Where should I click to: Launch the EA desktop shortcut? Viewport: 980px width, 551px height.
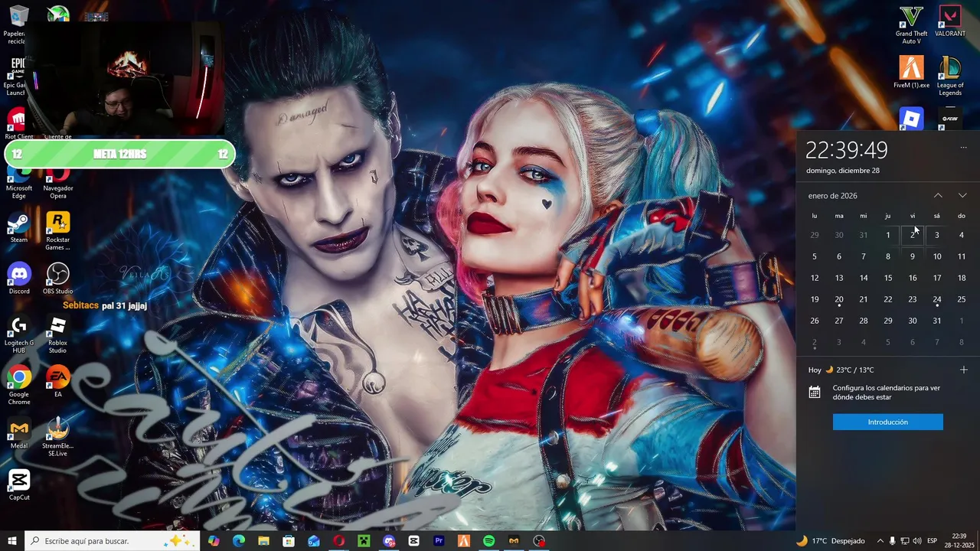click(x=58, y=382)
